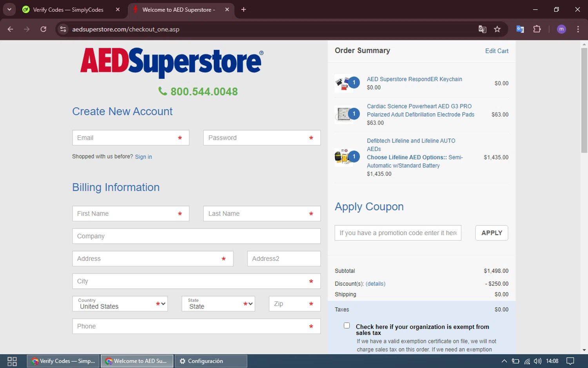This screenshot has width=588, height=368.
Task: Open the taskbar start grid icon
Action: pos(12,361)
